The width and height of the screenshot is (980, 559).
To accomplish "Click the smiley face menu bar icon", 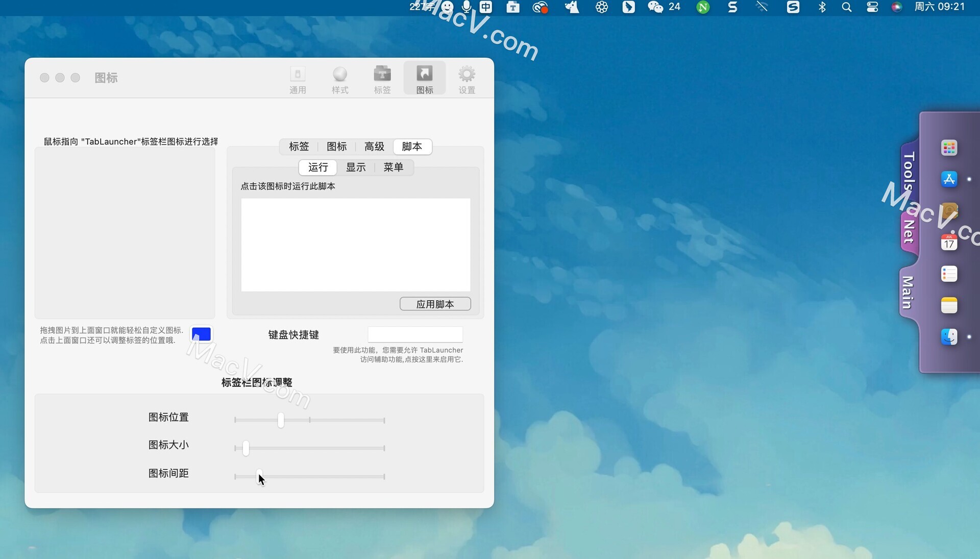I will 447,7.
